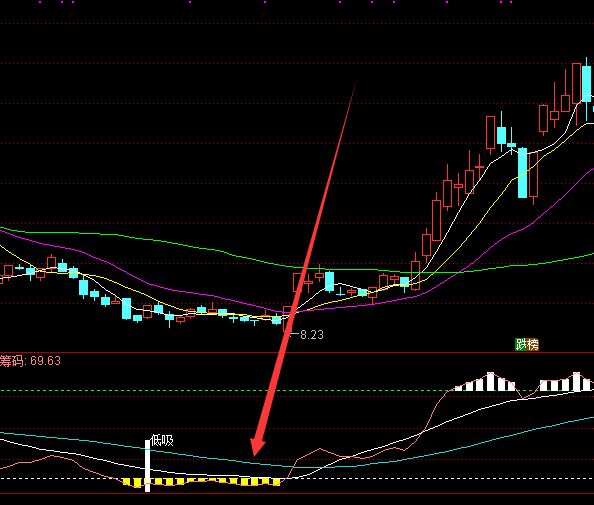This screenshot has width=594, height=505.
Task: Select the large cyan bearish candle
Action: [x=522, y=173]
